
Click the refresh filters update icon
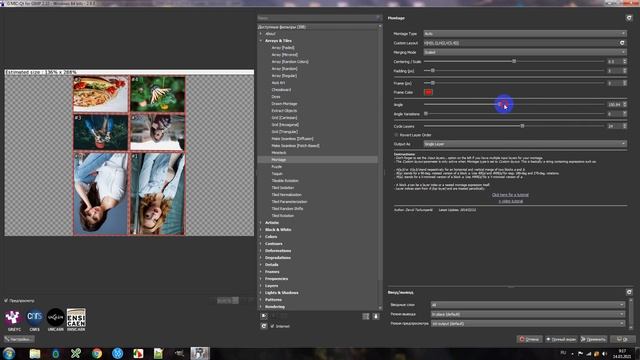click(264, 326)
